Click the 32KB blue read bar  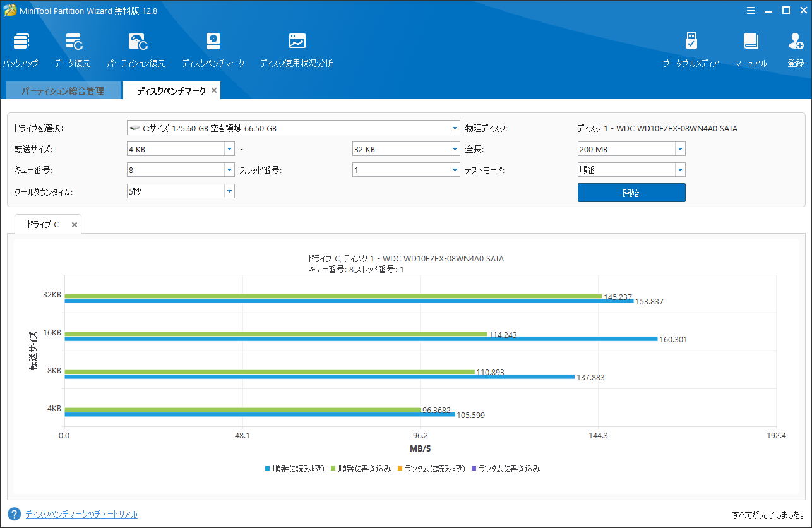[349, 301]
